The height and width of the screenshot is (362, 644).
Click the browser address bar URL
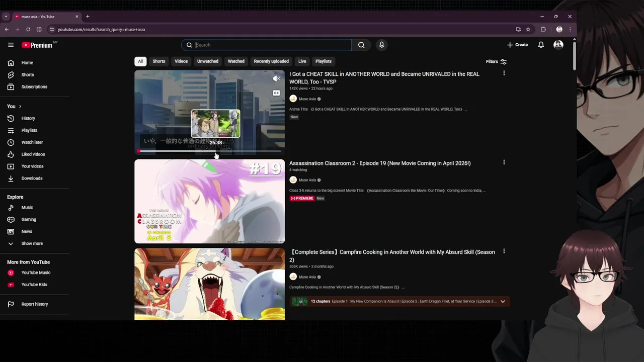point(101,30)
